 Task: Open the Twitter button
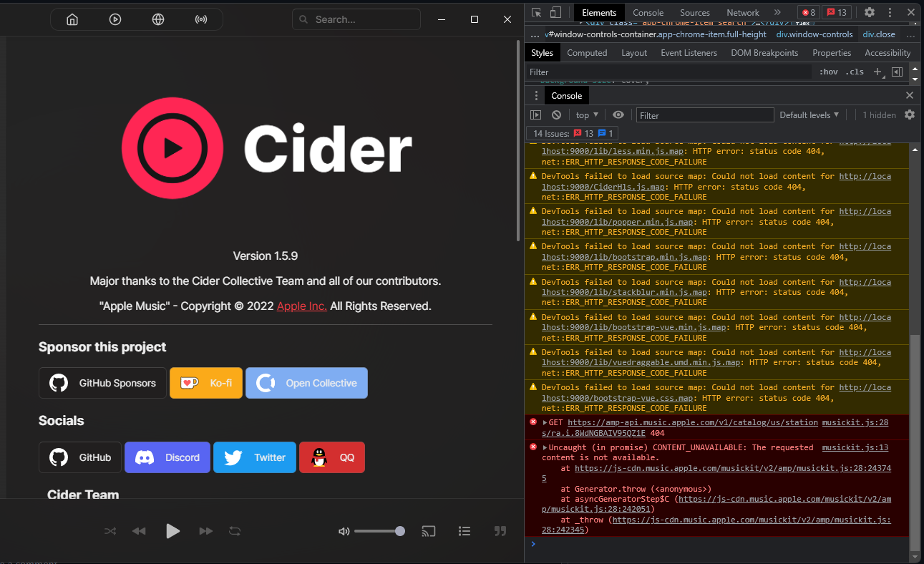(x=255, y=457)
